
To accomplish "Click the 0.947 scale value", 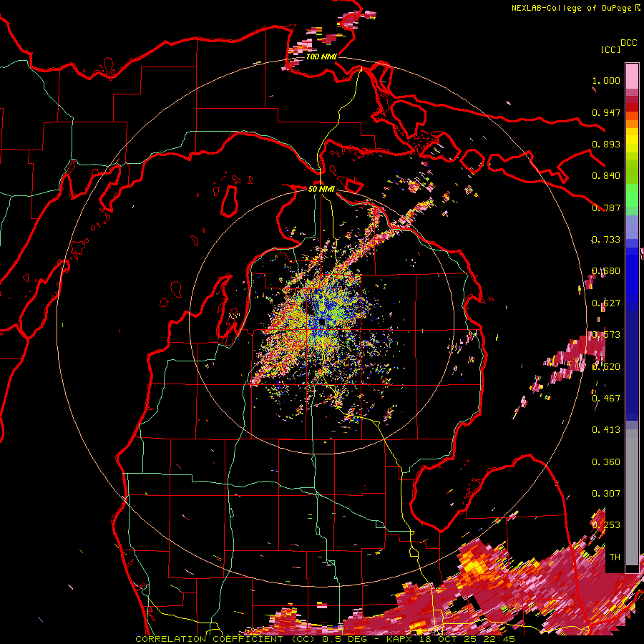I will click(606, 112).
